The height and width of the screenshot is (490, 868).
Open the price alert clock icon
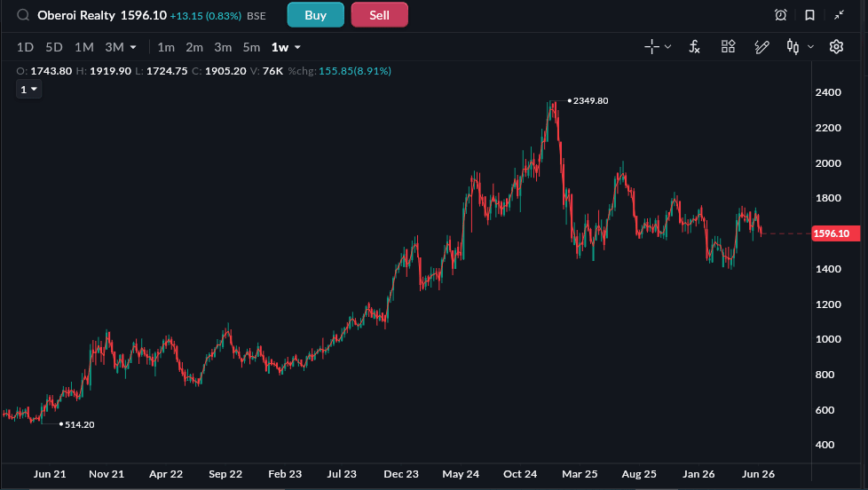(x=780, y=15)
